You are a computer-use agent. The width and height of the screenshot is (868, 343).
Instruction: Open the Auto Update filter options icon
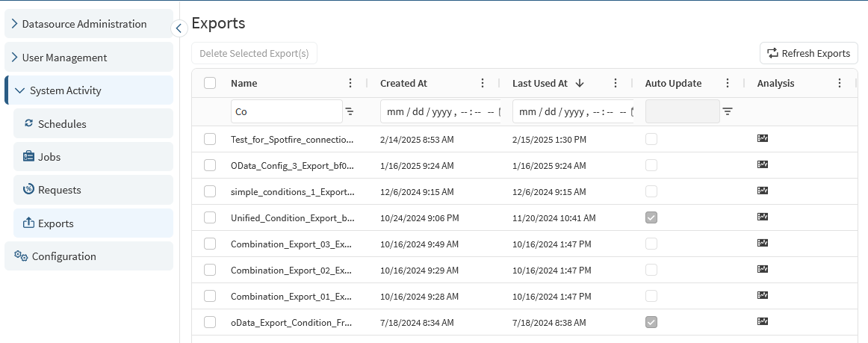click(727, 111)
